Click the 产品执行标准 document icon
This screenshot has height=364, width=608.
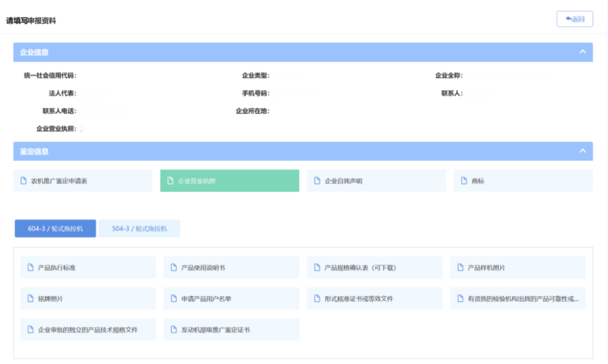click(31, 268)
